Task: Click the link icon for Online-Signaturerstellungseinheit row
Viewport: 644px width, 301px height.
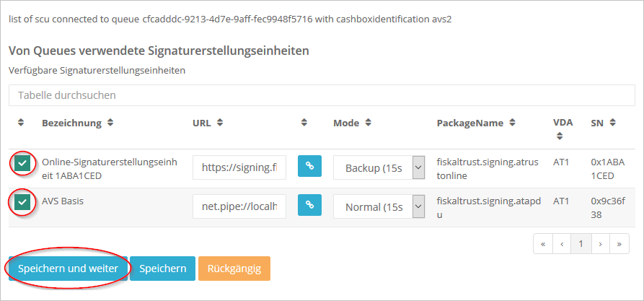Action: [x=309, y=166]
